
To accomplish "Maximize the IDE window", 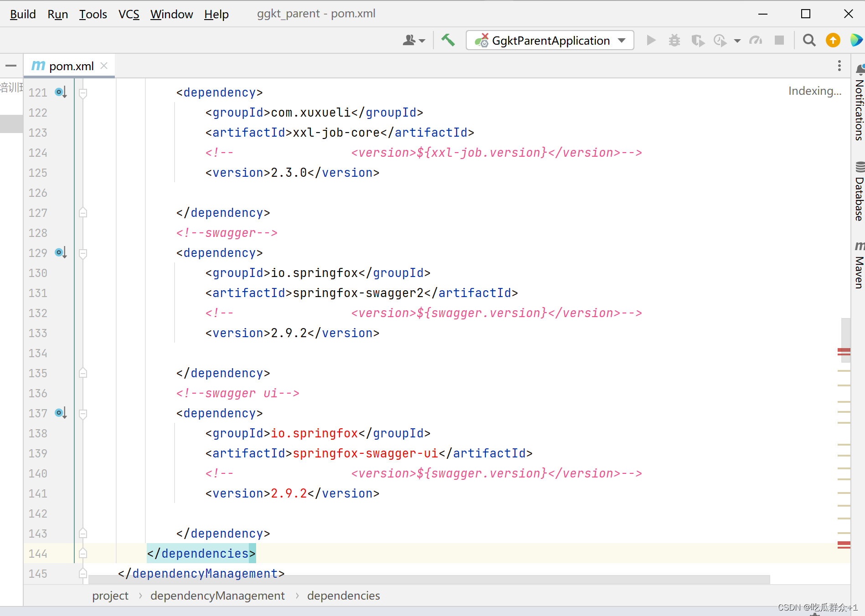I will (806, 14).
